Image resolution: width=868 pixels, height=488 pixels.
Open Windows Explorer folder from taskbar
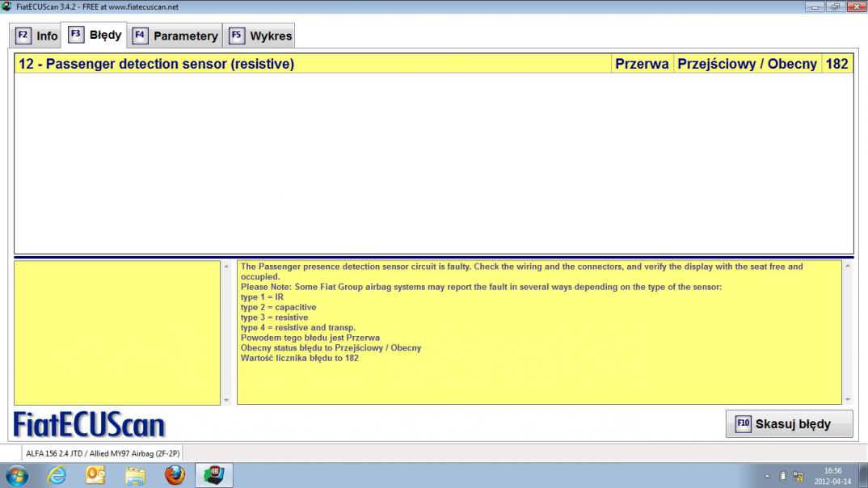(x=135, y=475)
